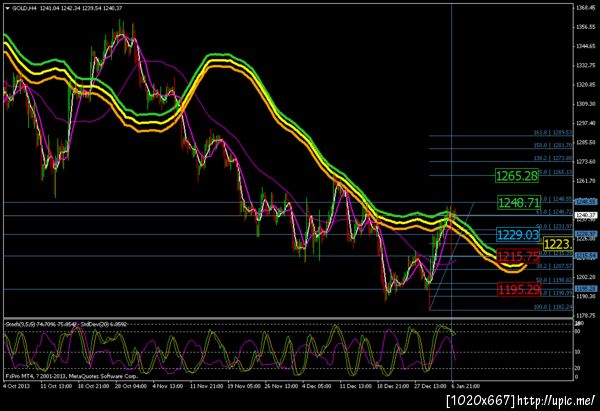Click the 100.0 Fibonacci level at 1182.24
Image resolution: width=600 pixels, height=411 pixels.
553,307
